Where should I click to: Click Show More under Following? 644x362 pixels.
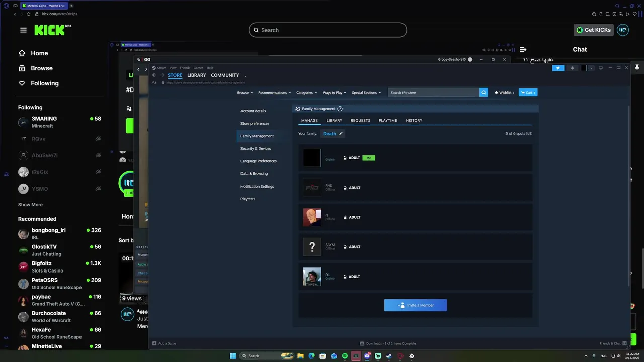[x=30, y=205]
